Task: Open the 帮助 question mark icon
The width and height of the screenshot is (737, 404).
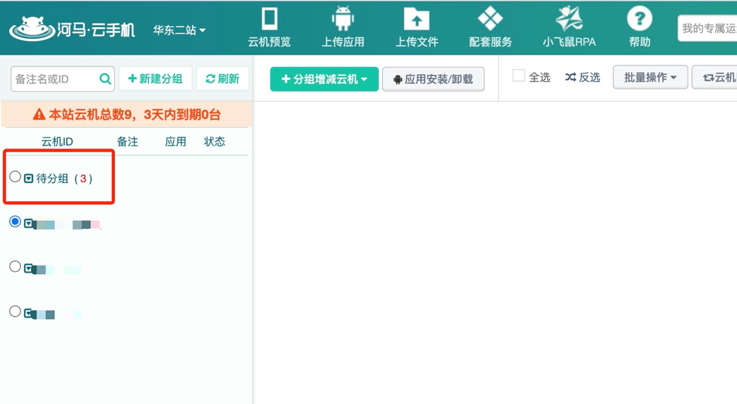Action: 639,19
